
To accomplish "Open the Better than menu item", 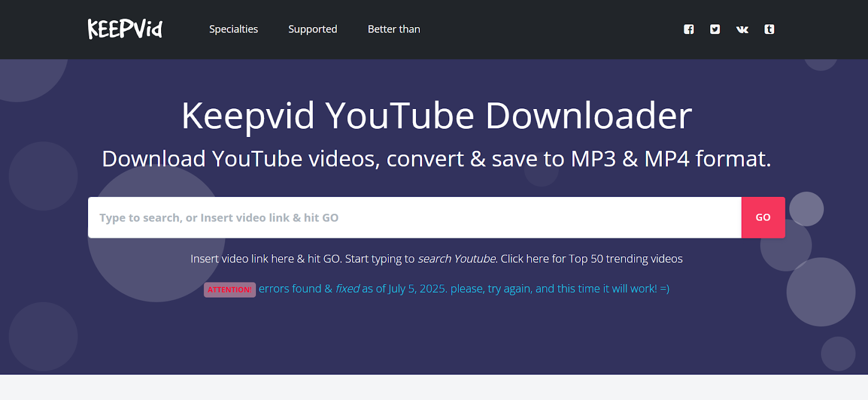I will tap(394, 29).
